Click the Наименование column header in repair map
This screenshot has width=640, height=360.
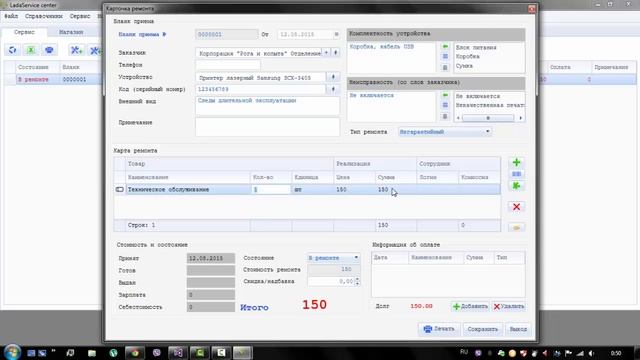(188, 177)
